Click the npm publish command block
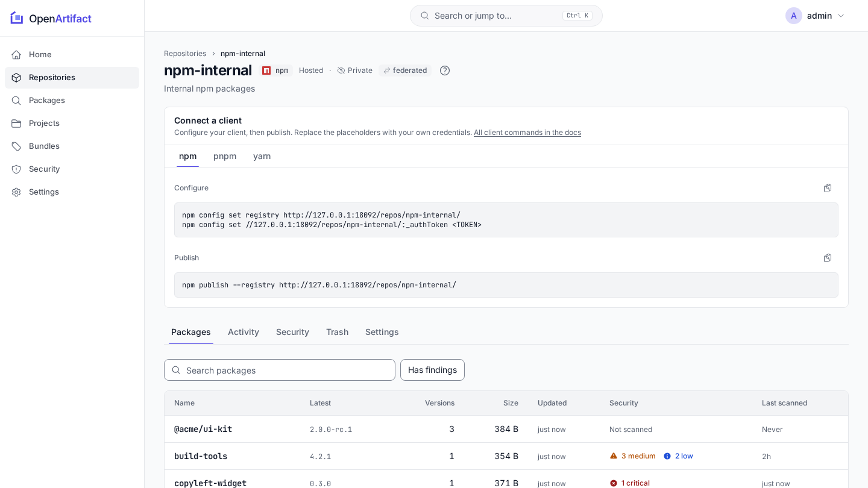The image size is (868, 488). pyautogui.click(x=506, y=285)
